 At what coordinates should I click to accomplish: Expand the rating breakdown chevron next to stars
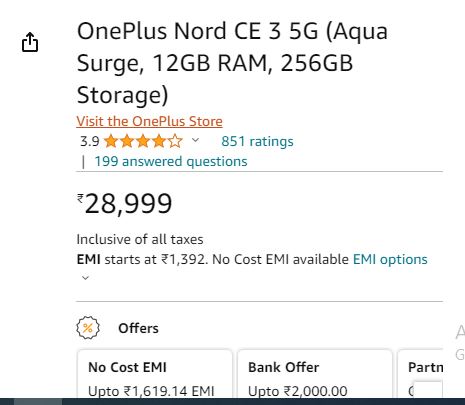[x=195, y=140]
